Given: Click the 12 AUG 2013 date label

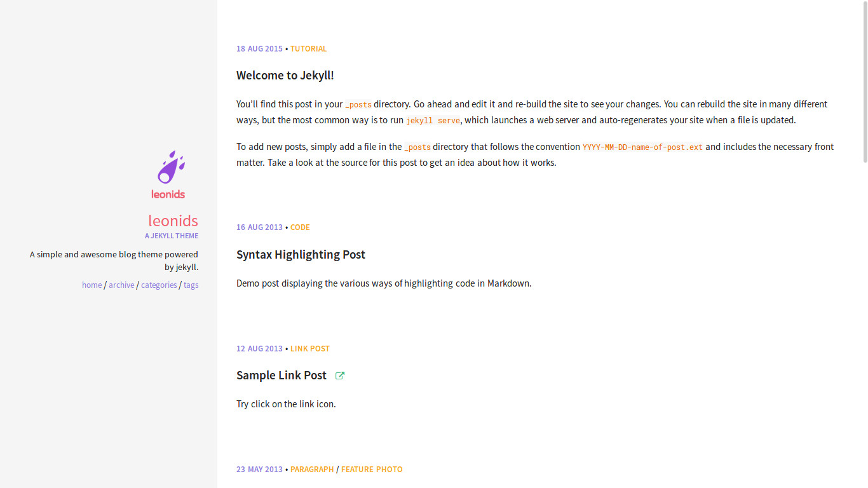Looking at the screenshot, I should pyautogui.click(x=259, y=348).
